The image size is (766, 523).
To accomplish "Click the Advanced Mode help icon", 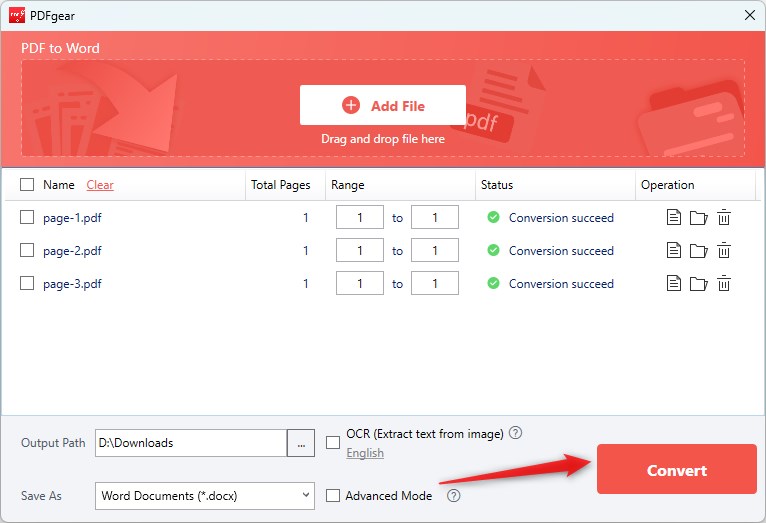I will click(x=453, y=496).
